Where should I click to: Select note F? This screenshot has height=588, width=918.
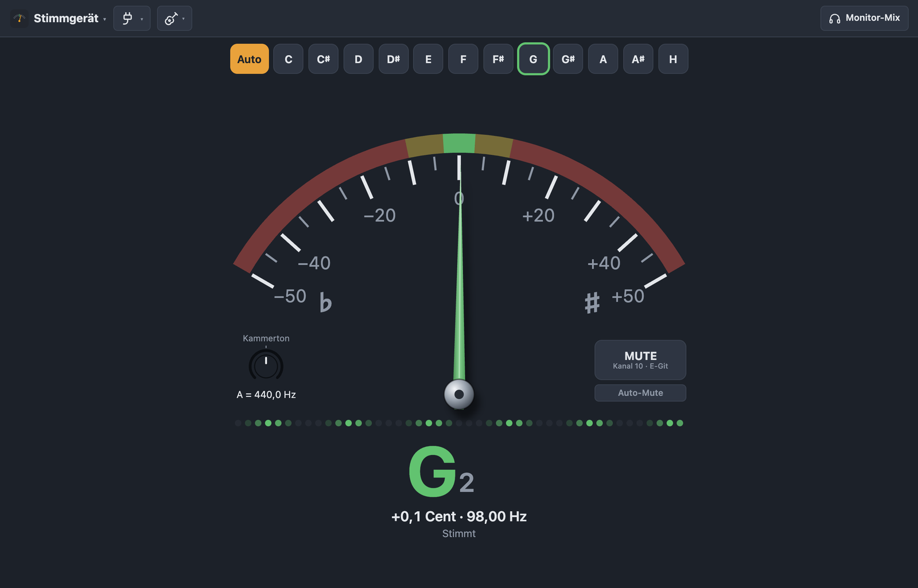pyautogui.click(x=463, y=59)
